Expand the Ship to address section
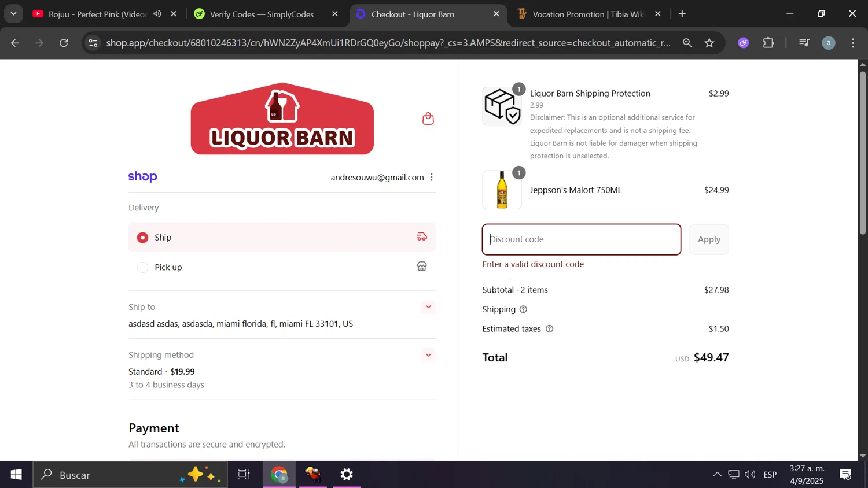Screen dimensions: 868x488 tap(428, 307)
